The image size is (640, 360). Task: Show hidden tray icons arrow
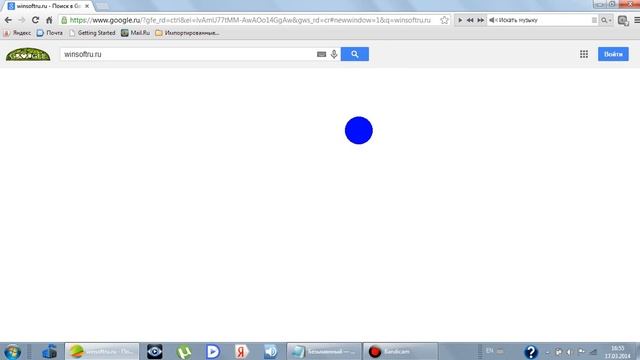pyautogui.click(x=547, y=352)
